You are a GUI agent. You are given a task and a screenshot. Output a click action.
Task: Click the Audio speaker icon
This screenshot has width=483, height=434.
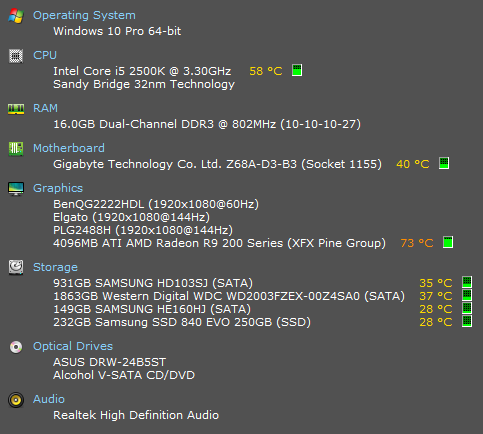tap(16, 400)
